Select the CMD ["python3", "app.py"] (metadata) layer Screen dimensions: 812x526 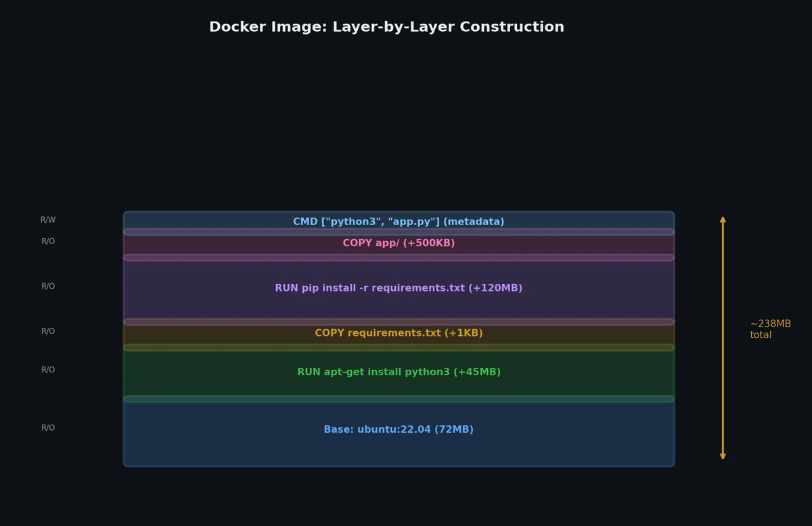tap(399, 222)
